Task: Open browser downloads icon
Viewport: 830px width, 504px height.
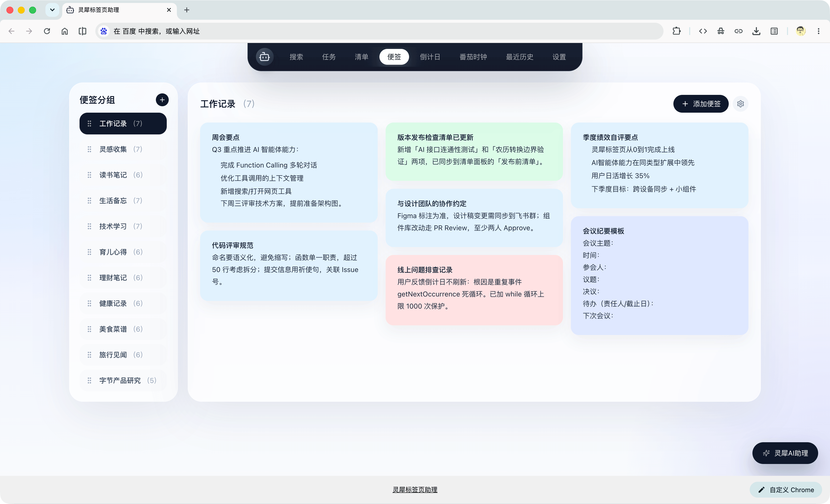Action: coord(756,31)
